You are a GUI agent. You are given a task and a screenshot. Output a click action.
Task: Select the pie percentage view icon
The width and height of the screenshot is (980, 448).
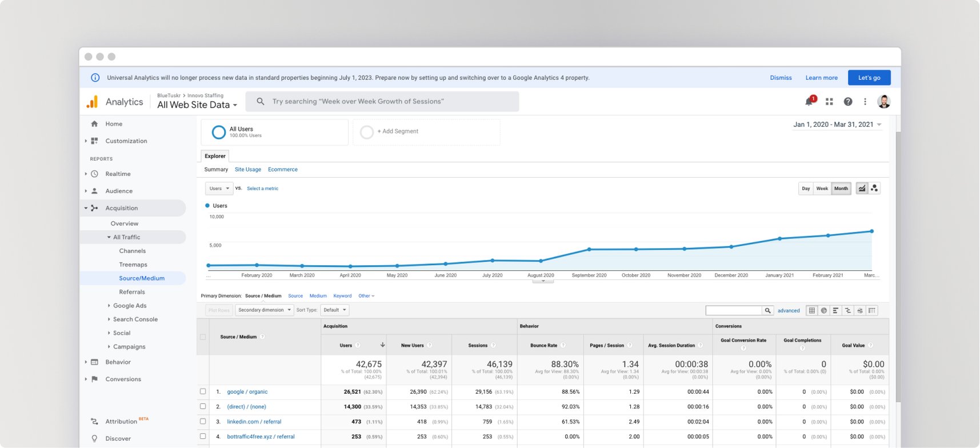(823, 310)
